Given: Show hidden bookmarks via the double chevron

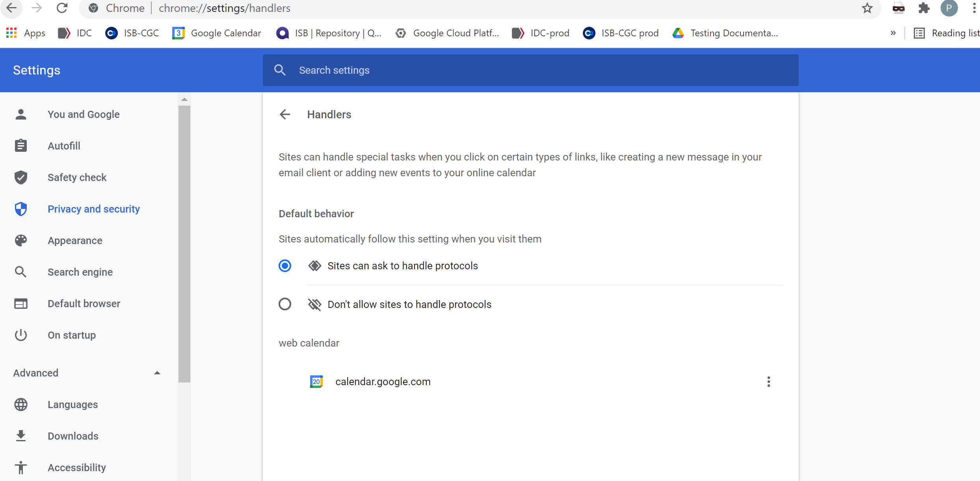Looking at the screenshot, I should (893, 33).
